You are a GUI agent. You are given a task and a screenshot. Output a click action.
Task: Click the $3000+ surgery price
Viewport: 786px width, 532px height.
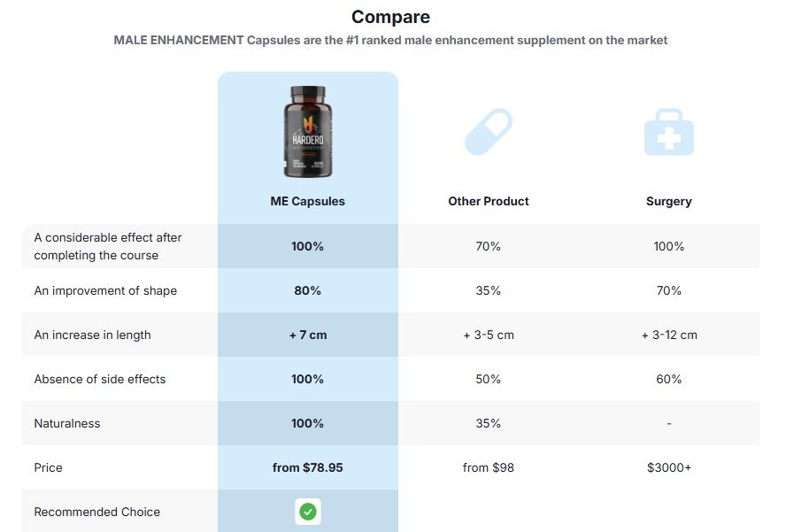(668, 467)
